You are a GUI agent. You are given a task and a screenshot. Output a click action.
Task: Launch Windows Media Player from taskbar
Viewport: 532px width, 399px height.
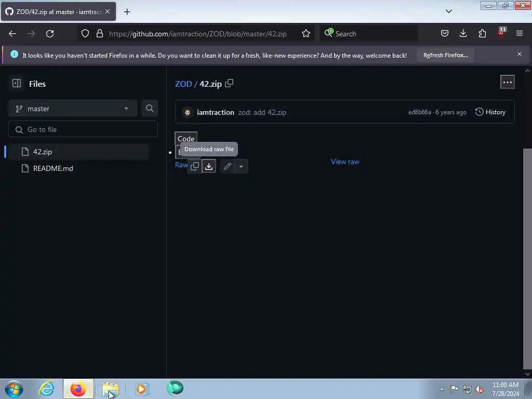[x=141, y=389]
